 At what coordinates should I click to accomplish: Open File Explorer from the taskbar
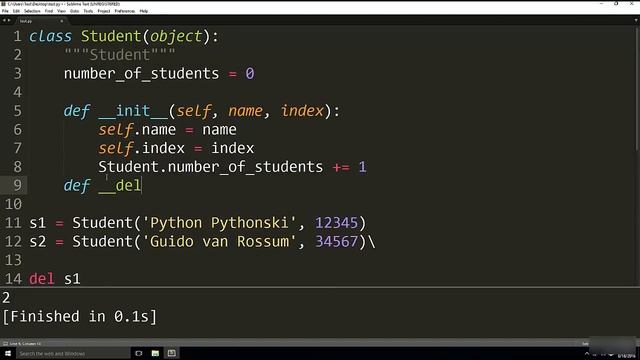(155, 353)
